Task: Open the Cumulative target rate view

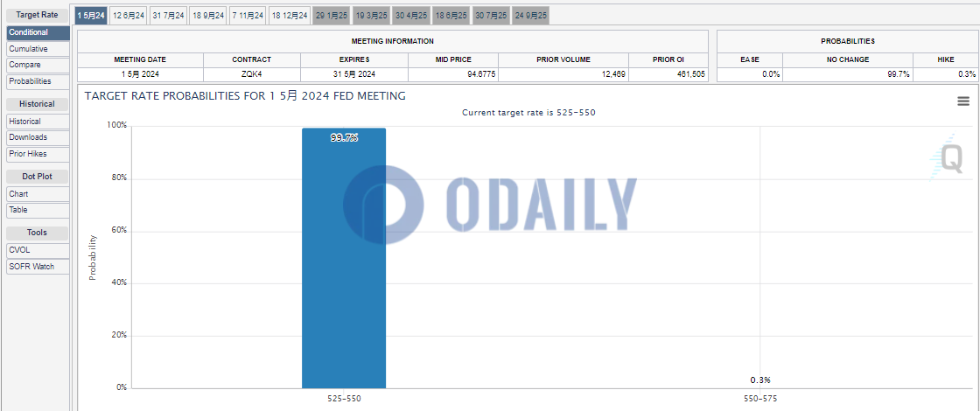Action: tap(38, 49)
